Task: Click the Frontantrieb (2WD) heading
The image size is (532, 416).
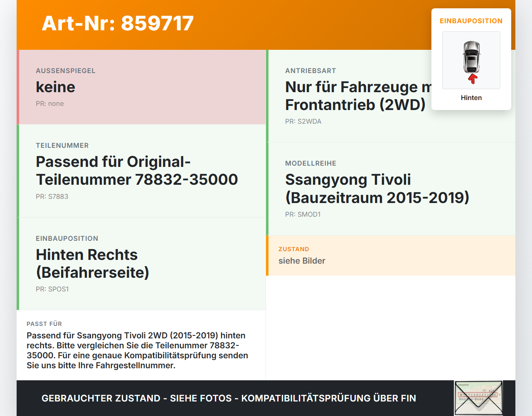Action: point(355,105)
